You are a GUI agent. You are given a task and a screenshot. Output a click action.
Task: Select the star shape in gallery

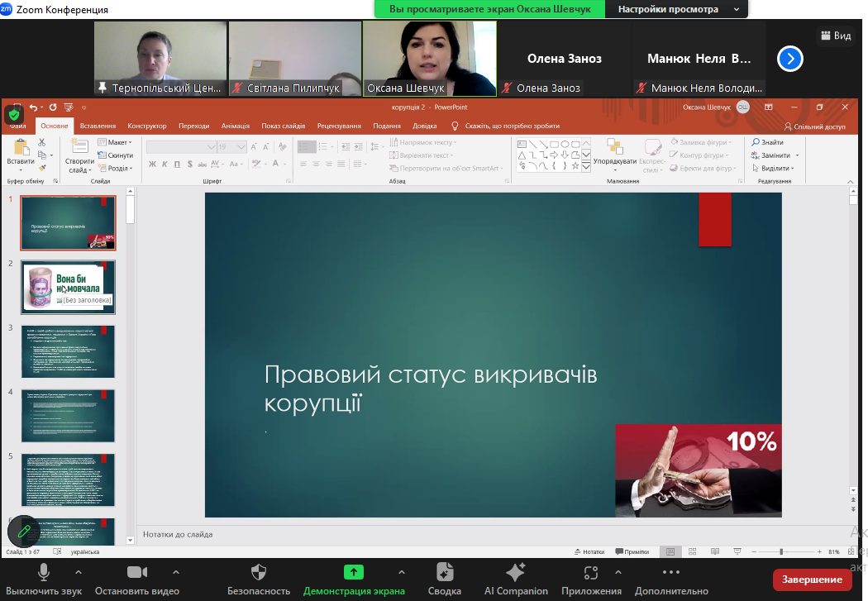(x=575, y=165)
